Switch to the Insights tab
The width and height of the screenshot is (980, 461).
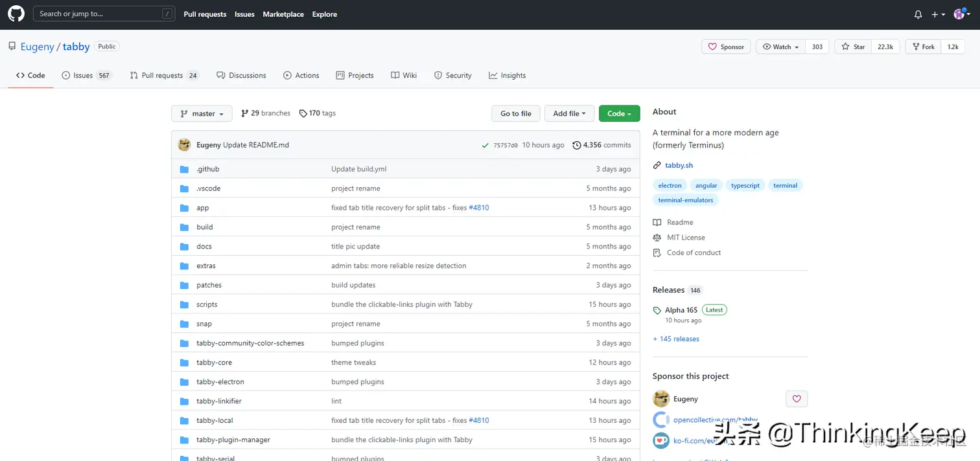pyautogui.click(x=507, y=75)
